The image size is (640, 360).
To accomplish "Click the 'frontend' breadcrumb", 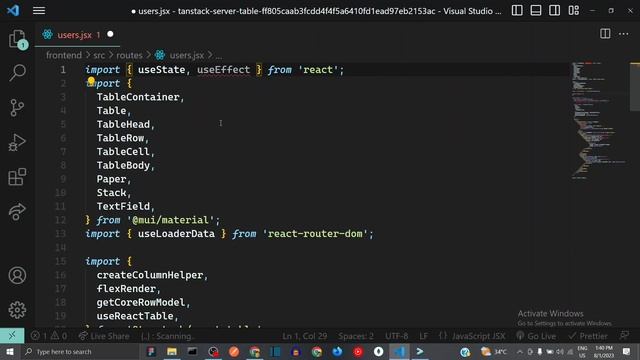I will (64, 55).
